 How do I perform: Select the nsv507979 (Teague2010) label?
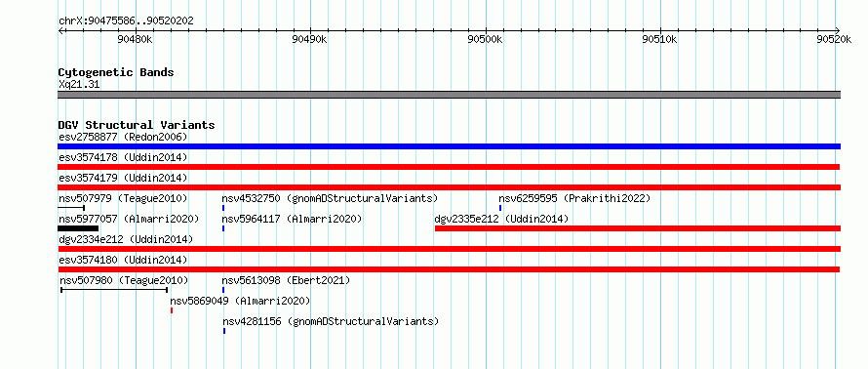123,198
